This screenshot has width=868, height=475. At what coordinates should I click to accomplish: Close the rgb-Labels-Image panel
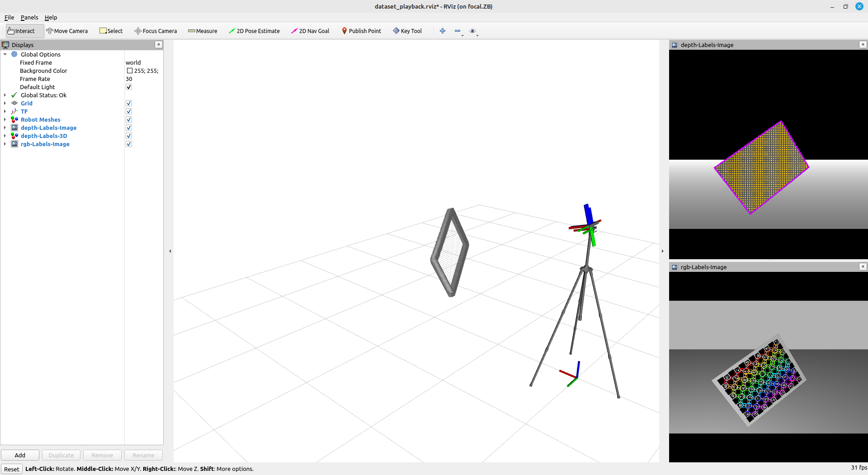(x=863, y=266)
